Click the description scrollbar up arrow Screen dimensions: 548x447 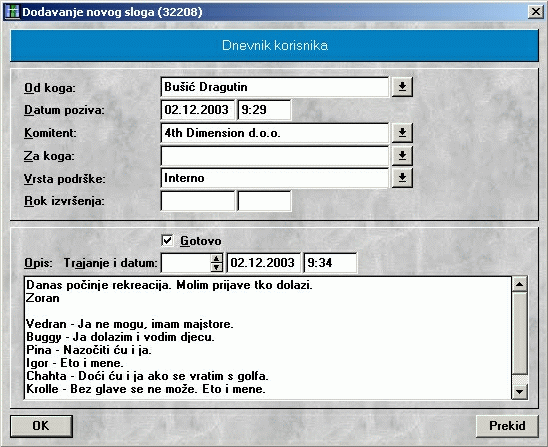[520, 284]
